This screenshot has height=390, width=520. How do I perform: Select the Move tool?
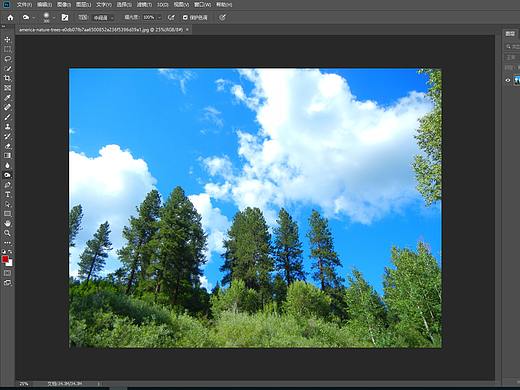[x=7, y=40]
